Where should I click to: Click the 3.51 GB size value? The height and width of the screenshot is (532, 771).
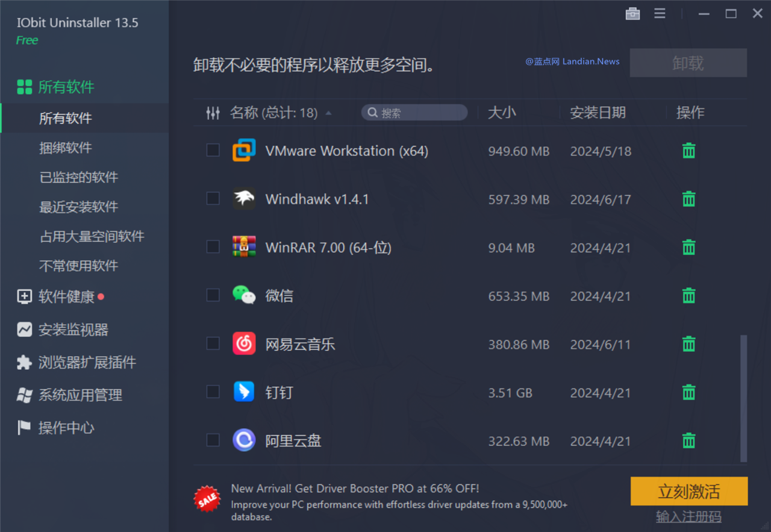tap(510, 393)
